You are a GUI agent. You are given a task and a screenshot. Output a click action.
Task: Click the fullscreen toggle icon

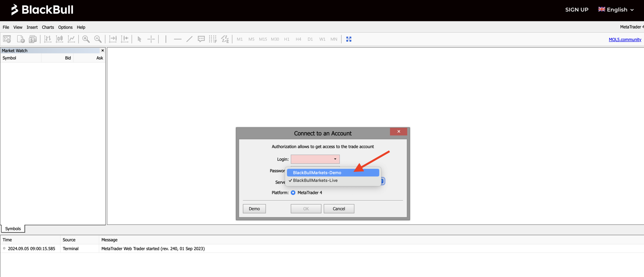tap(349, 39)
